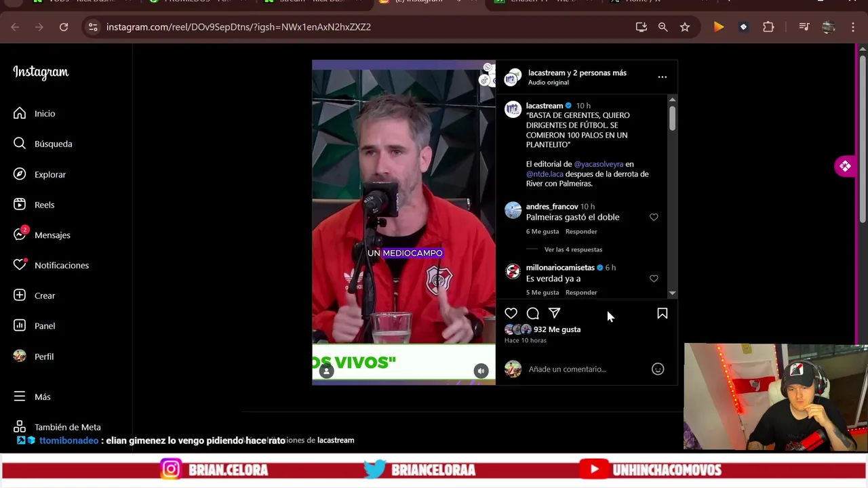
Task: Open browser zoom magnifier icon
Action: (x=663, y=27)
